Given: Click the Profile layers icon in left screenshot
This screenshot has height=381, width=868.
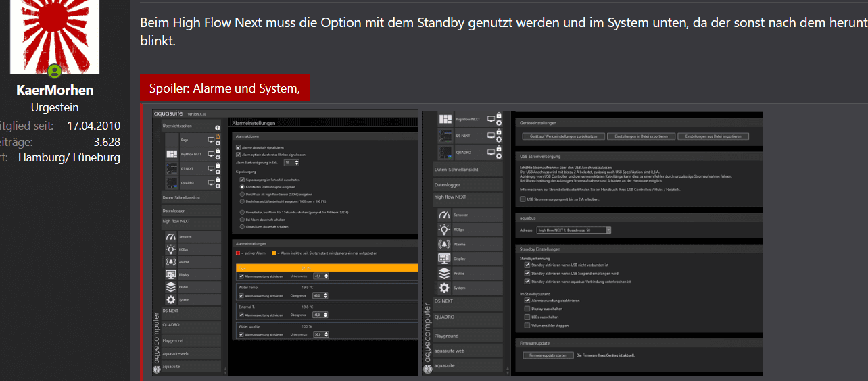Looking at the screenshot, I should (171, 287).
